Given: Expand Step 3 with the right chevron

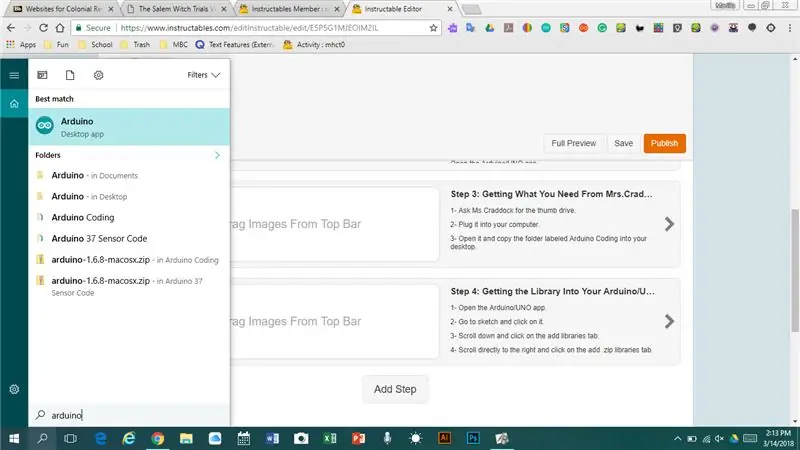Looking at the screenshot, I should 669,224.
